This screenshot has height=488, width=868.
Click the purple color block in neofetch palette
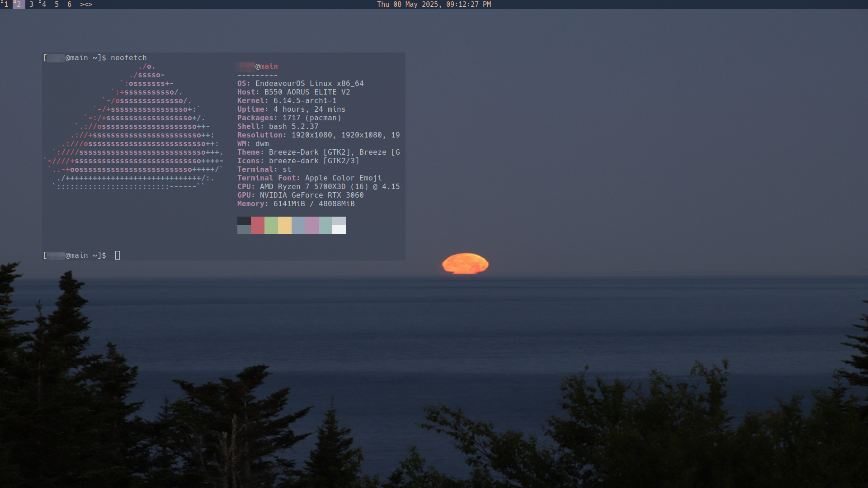[312, 225]
